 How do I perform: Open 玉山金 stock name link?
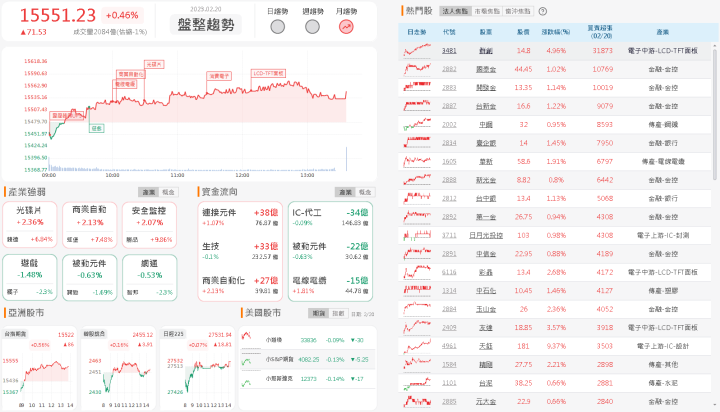[x=486, y=309]
